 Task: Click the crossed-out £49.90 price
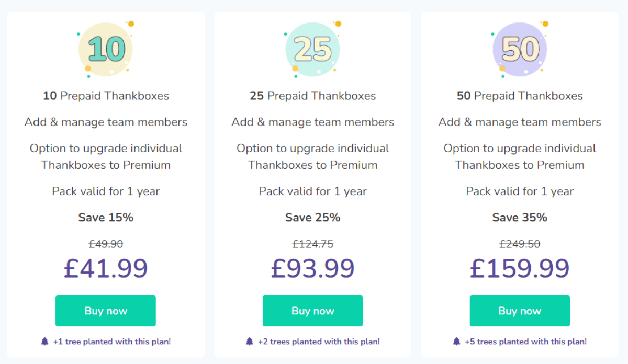(106, 243)
